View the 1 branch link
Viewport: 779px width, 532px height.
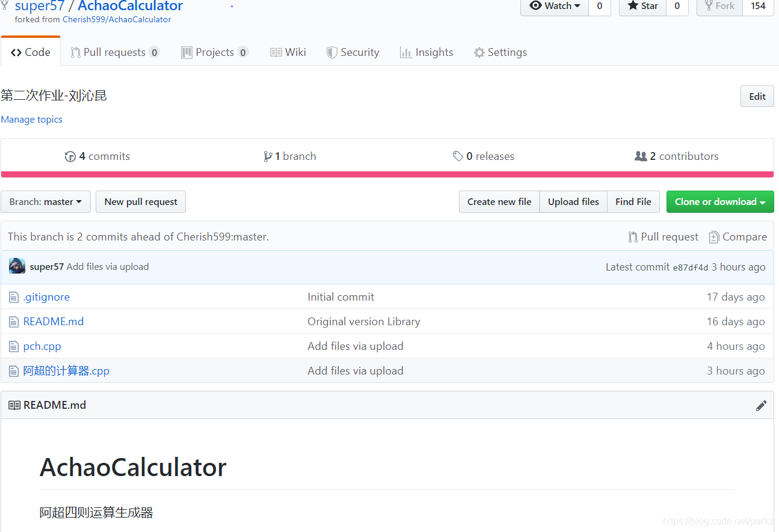click(x=290, y=156)
